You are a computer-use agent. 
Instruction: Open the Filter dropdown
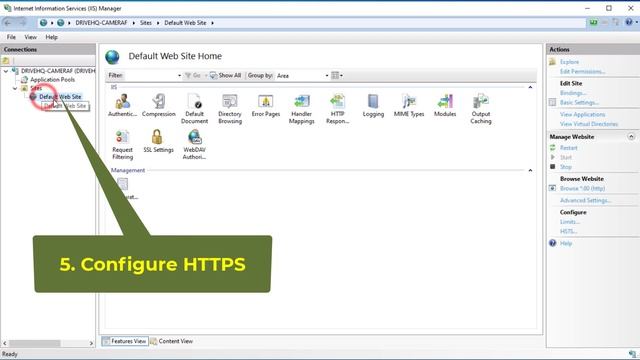(x=179, y=76)
